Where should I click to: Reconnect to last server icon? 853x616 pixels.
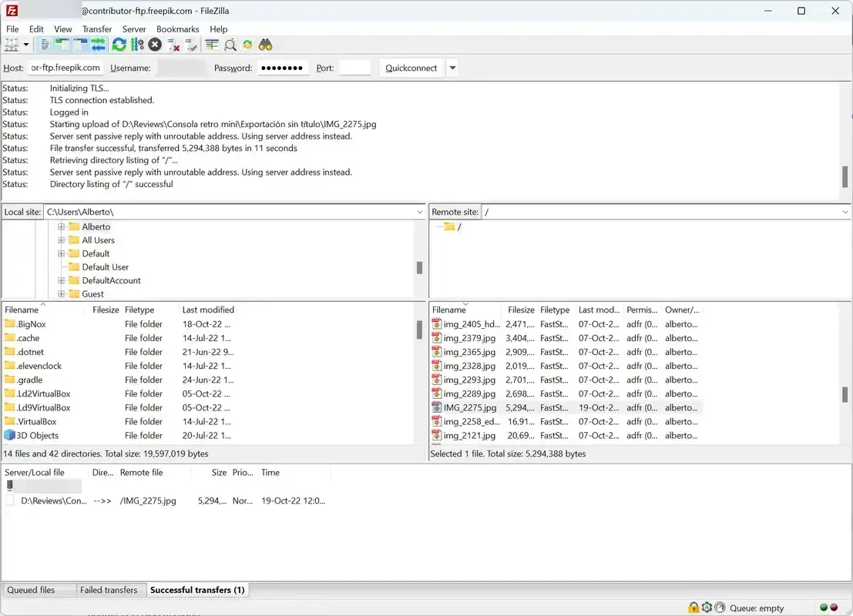tap(191, 45)
